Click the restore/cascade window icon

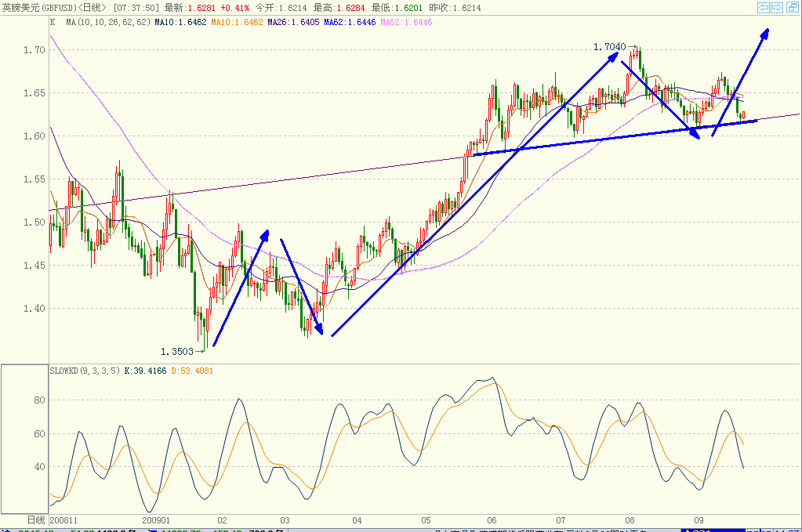tap(792, 8)
